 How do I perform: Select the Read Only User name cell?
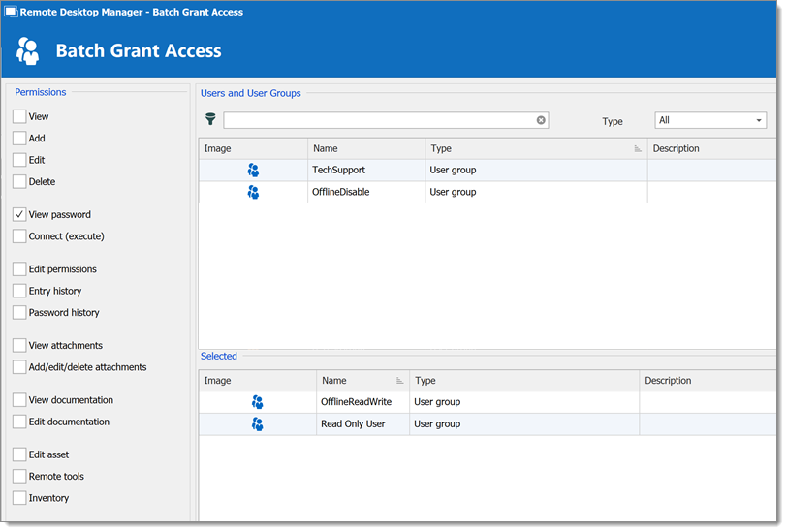pyautogui.click(x=362, y=424)
